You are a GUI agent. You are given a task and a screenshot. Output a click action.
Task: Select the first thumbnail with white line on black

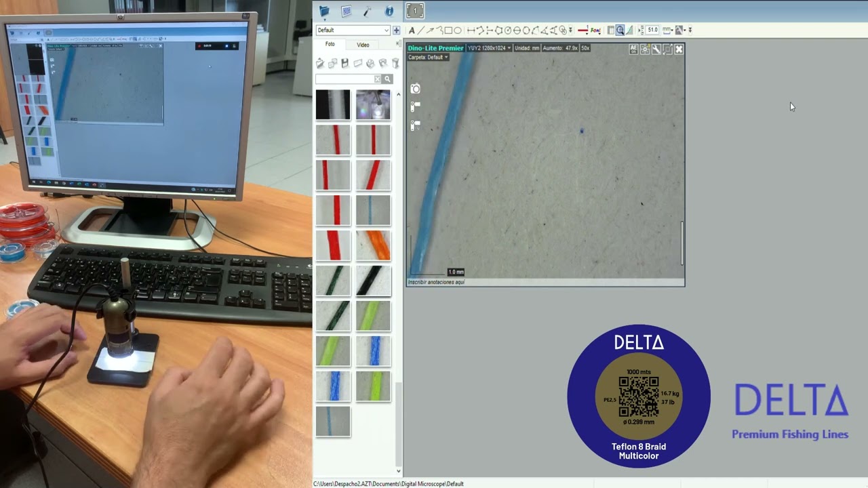(333, 104)
